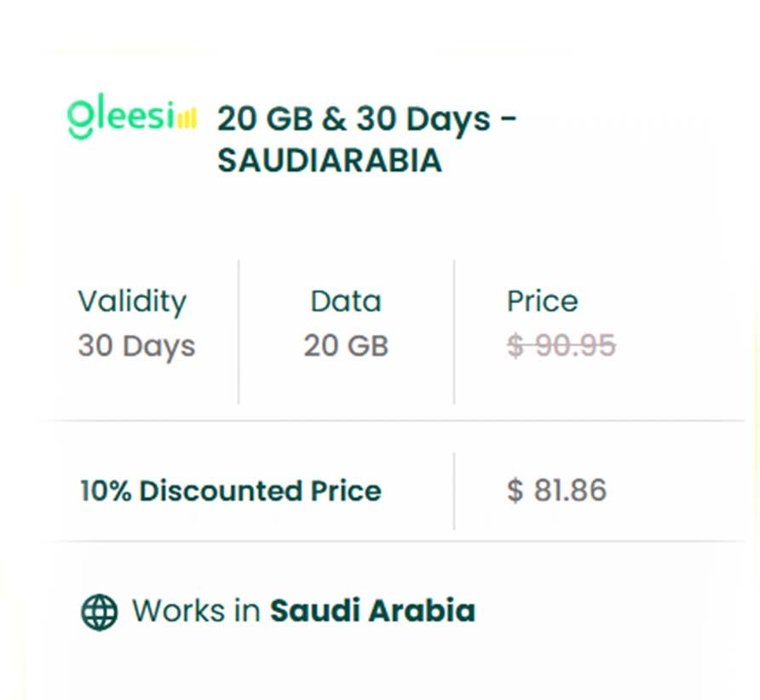Click the SAUDIARABIA heading text
760x700 pixels.
pyautogui.click(x=330, y=160)
